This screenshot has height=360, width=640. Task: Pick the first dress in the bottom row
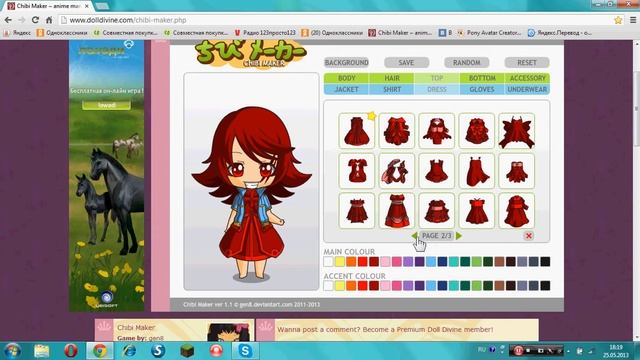click(x=357, y=211)
